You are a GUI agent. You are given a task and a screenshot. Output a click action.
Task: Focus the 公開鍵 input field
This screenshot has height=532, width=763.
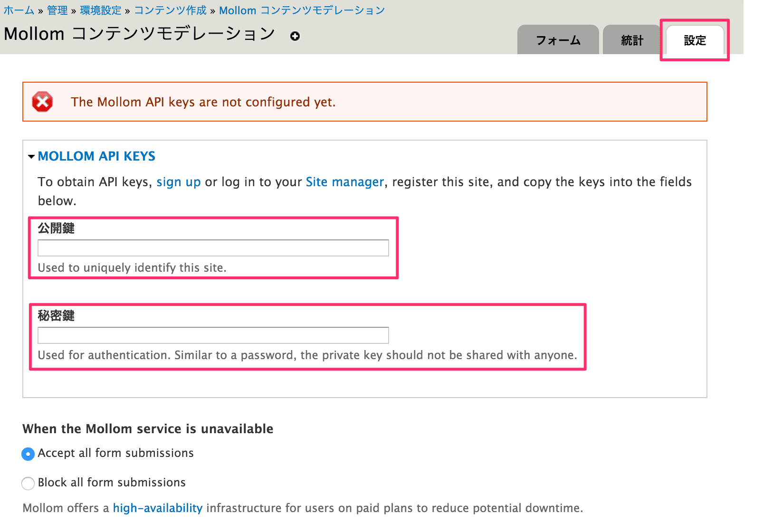pos(213,248)
